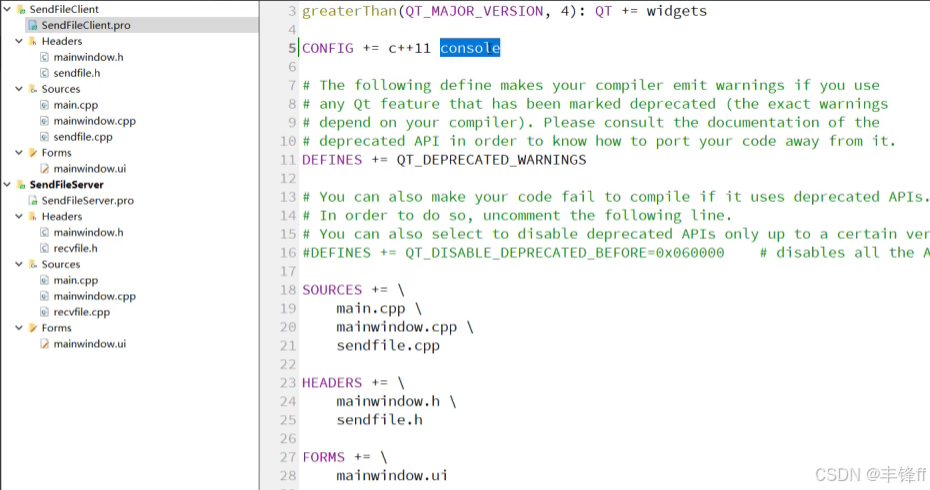Collapse Forms folder under SendFileClient
Image resolution: width=930 pixels, height=490 pixels.
19,152
